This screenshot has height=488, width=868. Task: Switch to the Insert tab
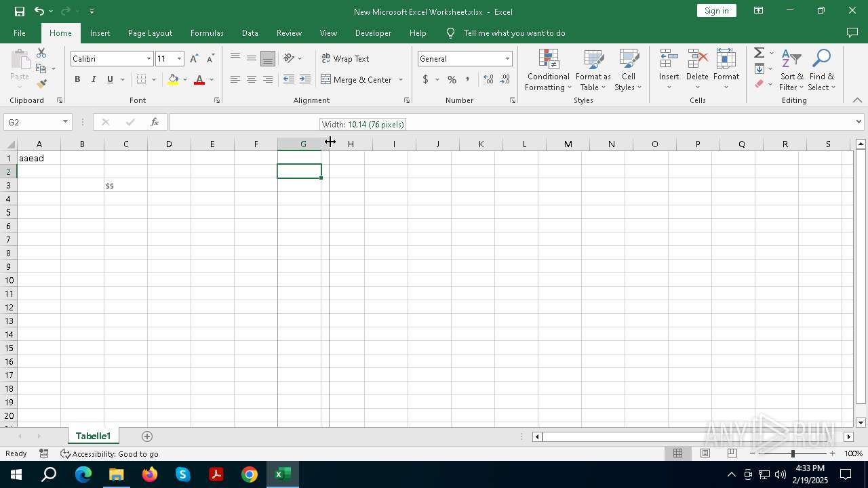100,33
